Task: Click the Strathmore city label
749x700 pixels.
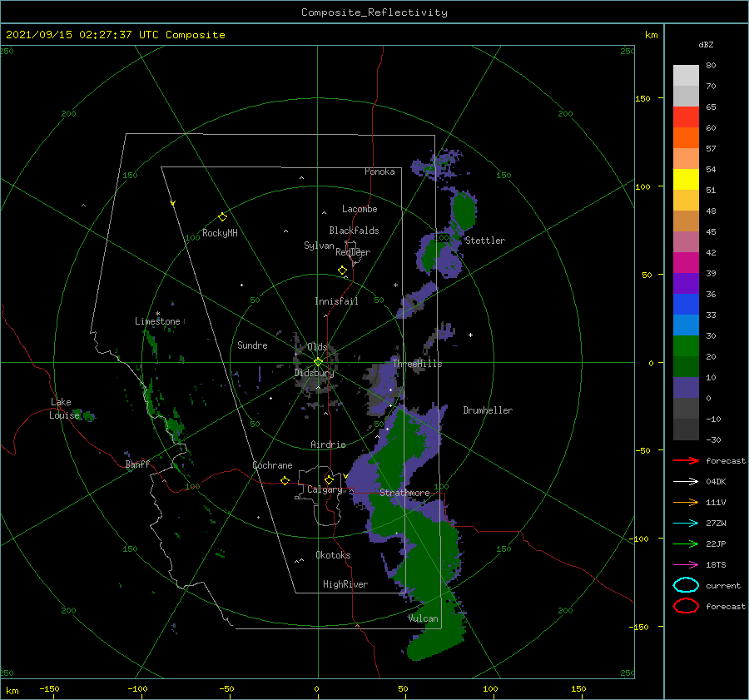Action: click(404, 493)
